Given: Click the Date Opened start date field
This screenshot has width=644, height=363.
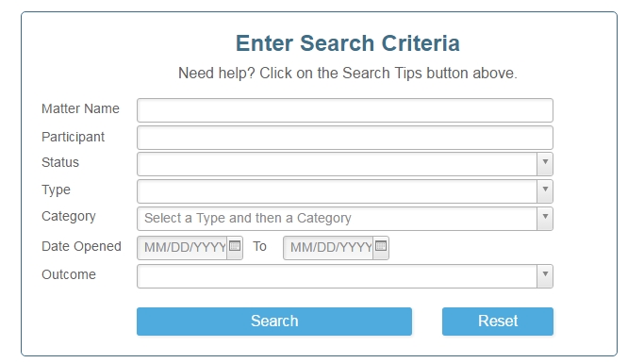Looking at the screenshot, I should [x=182, y=248].
